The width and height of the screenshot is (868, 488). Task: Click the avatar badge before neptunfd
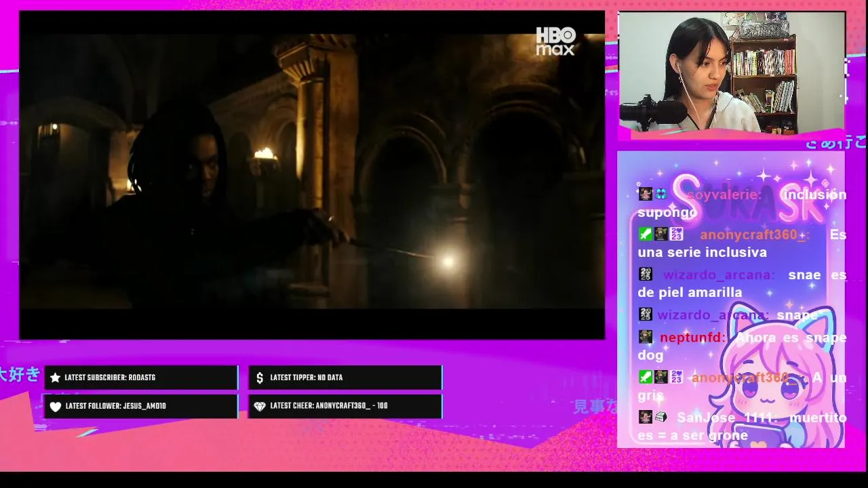pos(645,337)
